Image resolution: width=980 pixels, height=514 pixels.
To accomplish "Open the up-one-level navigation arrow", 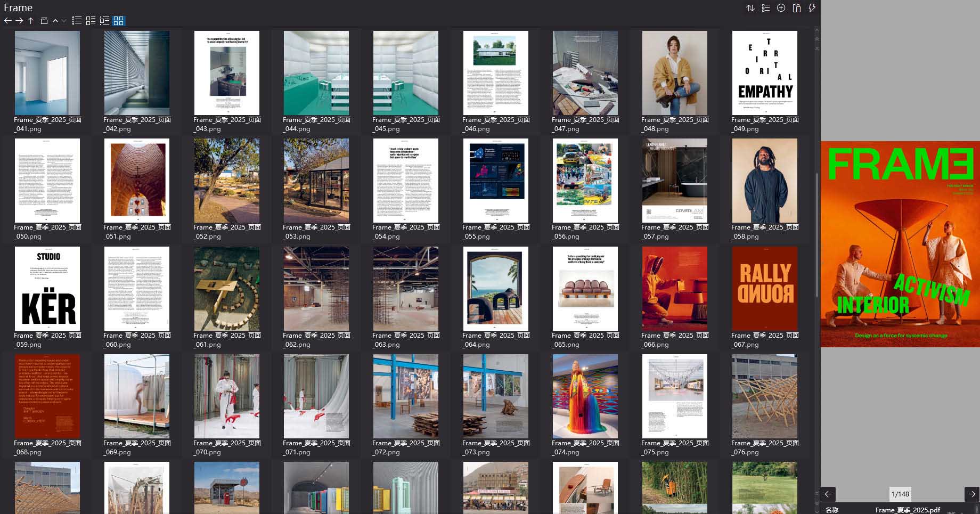I will point(30,21).
